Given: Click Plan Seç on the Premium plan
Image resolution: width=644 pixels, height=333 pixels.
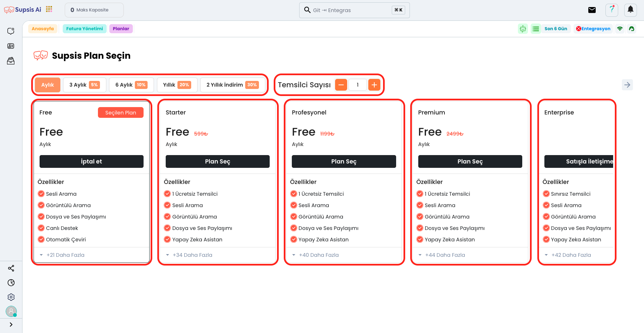Looking at the screenshot, I should (x=470, y=161).
